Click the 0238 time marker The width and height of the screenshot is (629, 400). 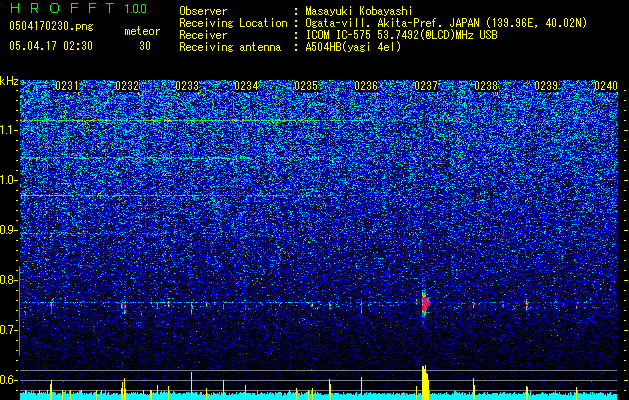pyautogui.click(x=486, y=86)
